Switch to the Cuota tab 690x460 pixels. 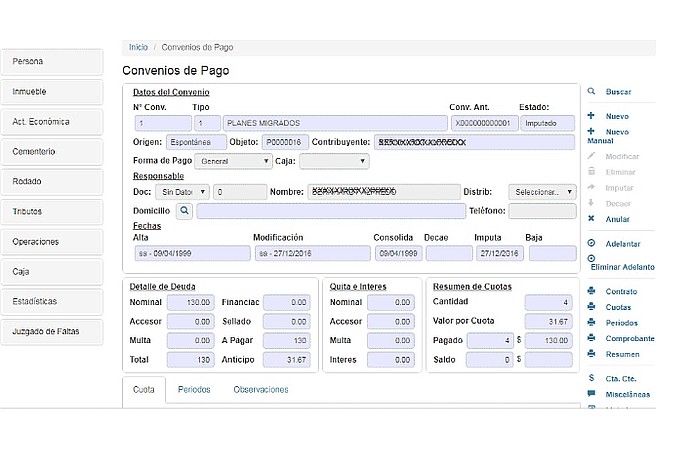144,390
